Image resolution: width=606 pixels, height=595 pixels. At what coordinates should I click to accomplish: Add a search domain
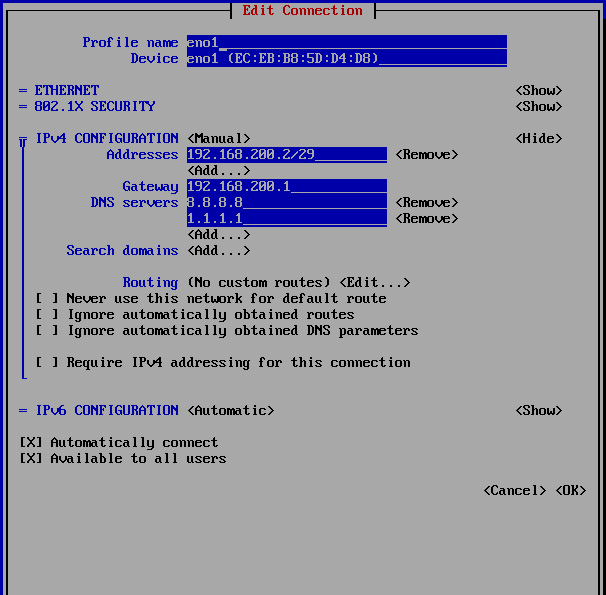(219, 251)
